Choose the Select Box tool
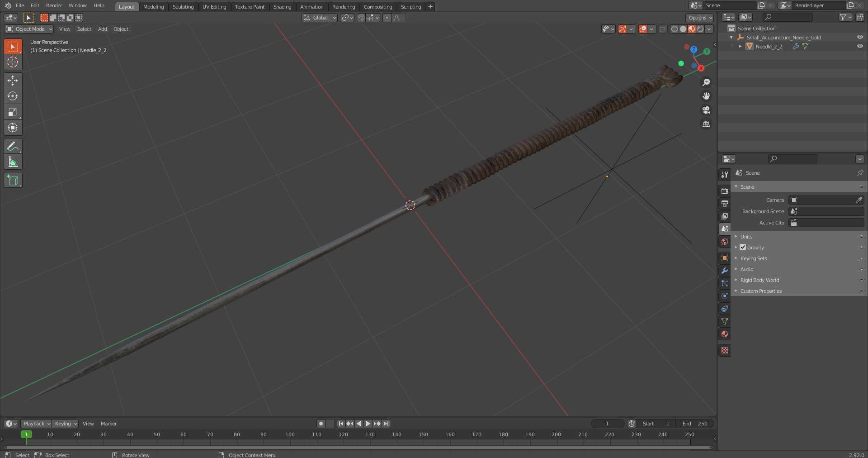Screen dimensions: 868x458 coord(13,46)
